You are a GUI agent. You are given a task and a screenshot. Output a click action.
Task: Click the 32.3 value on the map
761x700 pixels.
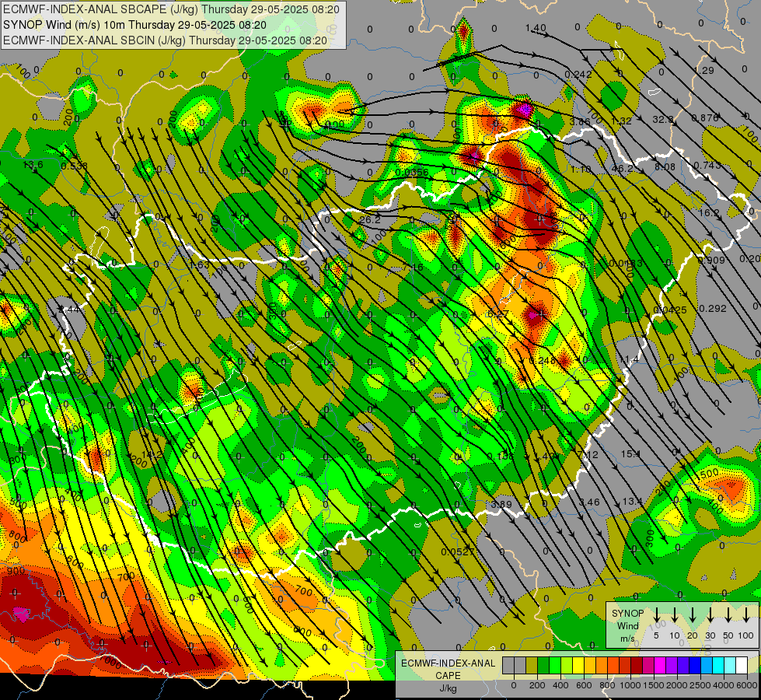[x=663, y=120]
